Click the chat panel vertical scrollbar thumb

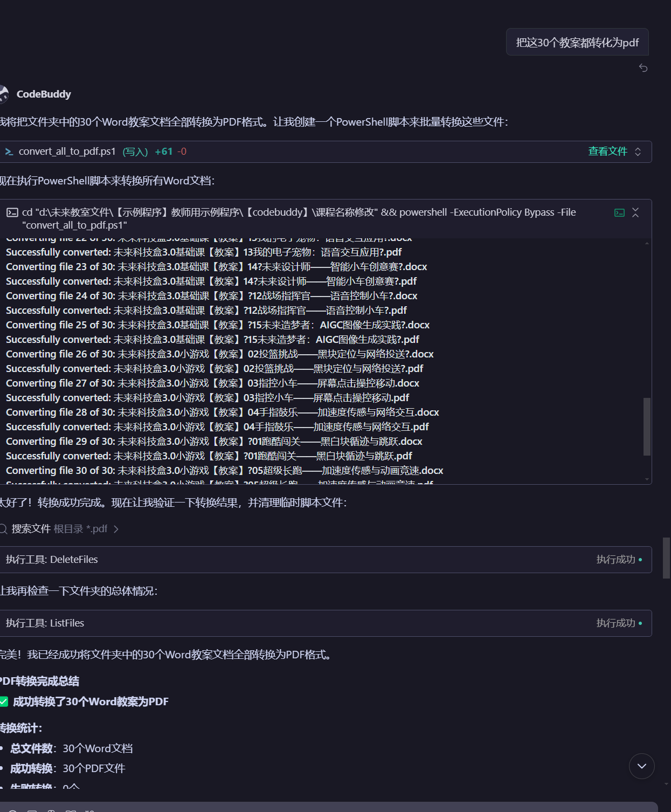(667, 558)
